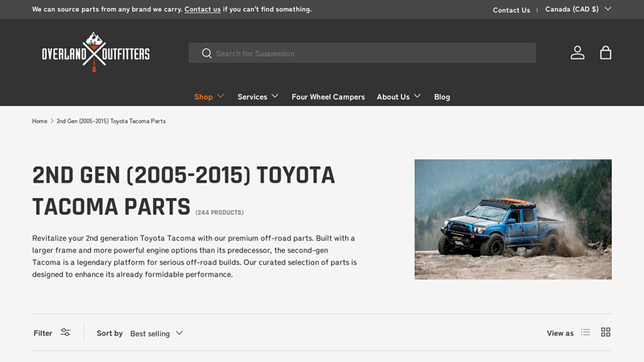The height and width of the screenshot is (362, 644).
Task: Click the (244 PRODUCTS) count text
Action: click(x=219, y=212)
